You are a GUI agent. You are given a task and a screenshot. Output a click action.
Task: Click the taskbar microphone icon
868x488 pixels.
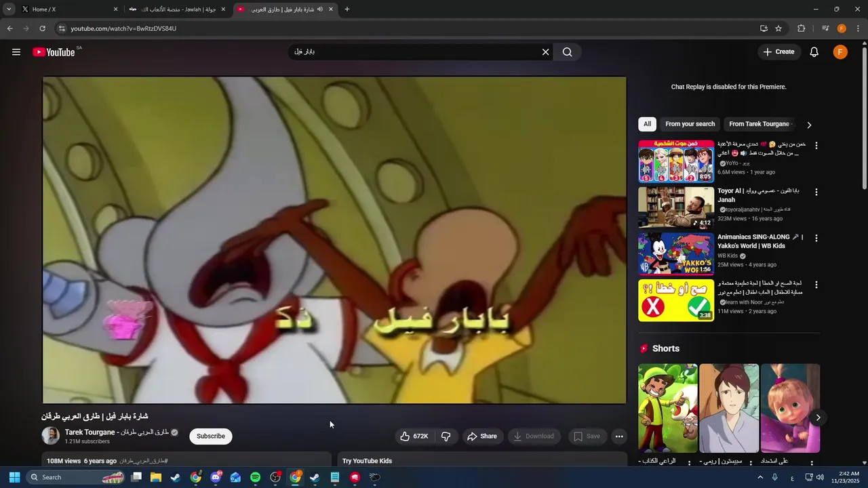point(774,477)
